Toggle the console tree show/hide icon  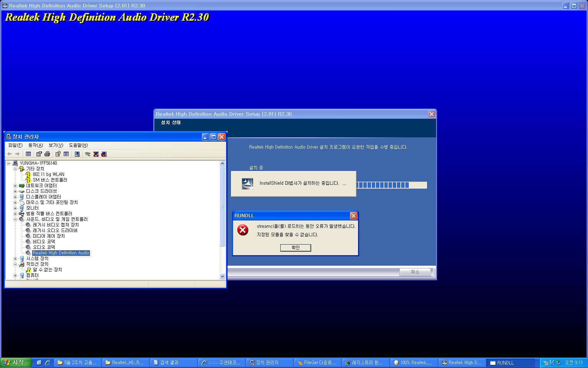coord(28,154)
